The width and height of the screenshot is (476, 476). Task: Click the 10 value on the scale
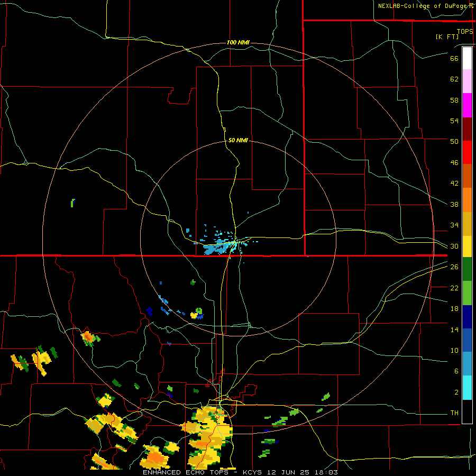pos(454,350)
